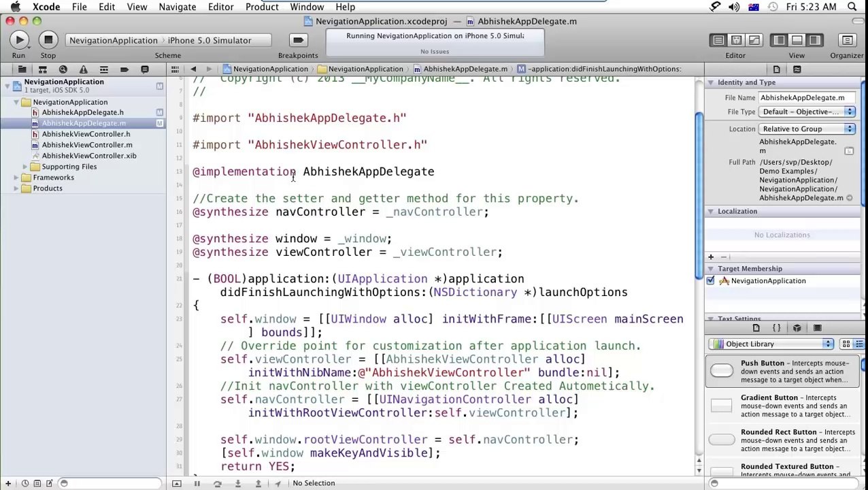The width and height of the screenshot is (868, 490).
Task: Select AbhishekViewController.xib file
Action: 88,156
